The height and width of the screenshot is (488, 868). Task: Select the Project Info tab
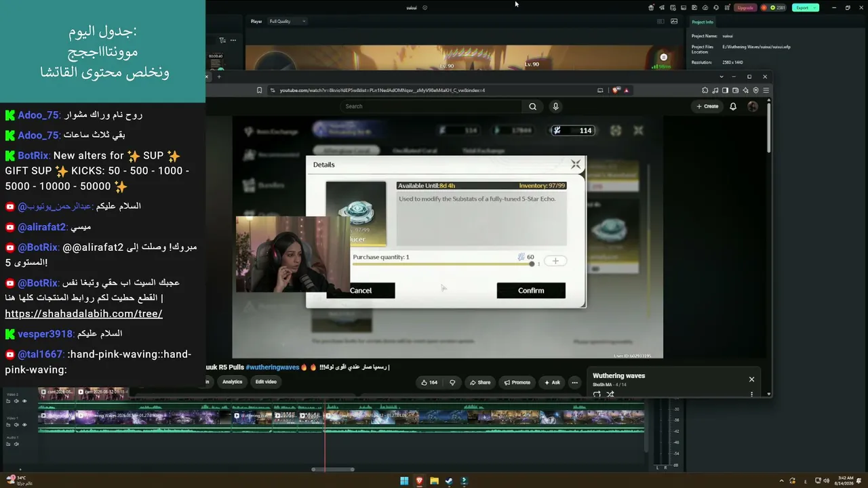(703, 22)
